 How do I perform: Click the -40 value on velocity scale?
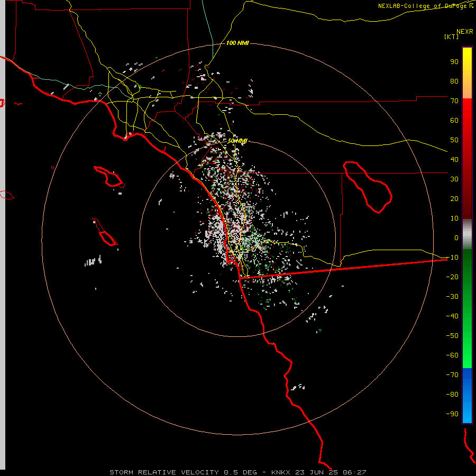(x=452, y=316)
